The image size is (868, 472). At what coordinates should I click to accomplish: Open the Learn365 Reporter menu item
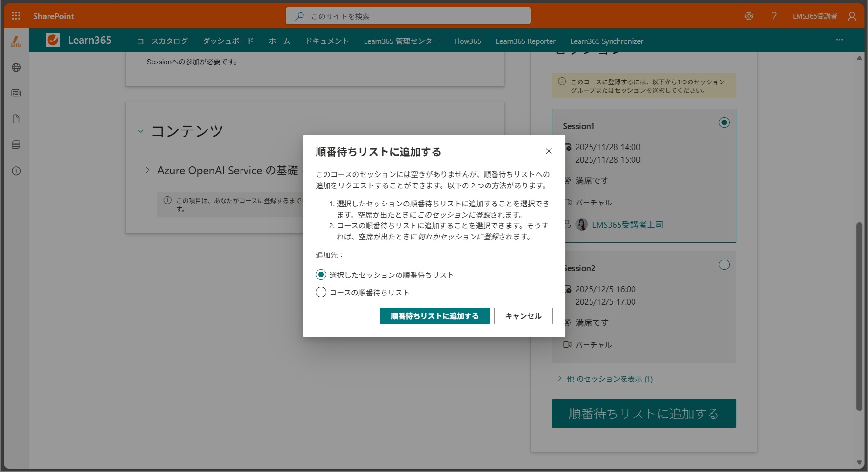(x=525, y=41)
